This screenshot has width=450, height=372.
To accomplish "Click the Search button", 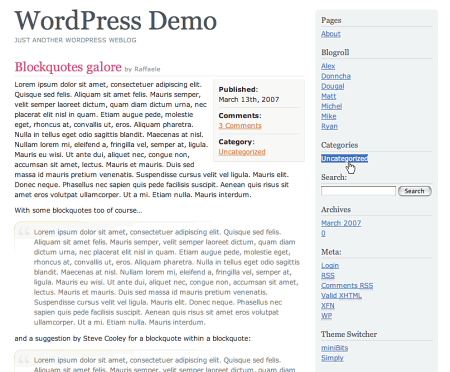I will coord(415,191).
